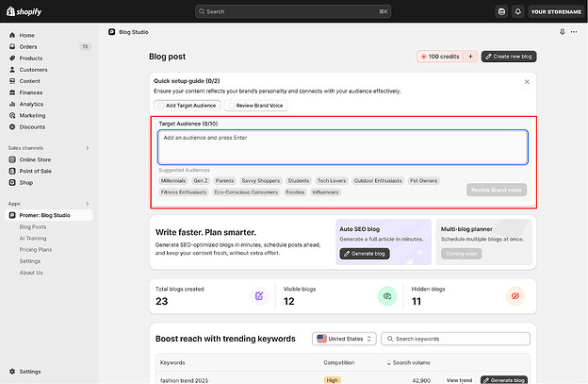Go to Products in sidebar
This screenshot has width=588, height=384.
[x=31, y=58]
